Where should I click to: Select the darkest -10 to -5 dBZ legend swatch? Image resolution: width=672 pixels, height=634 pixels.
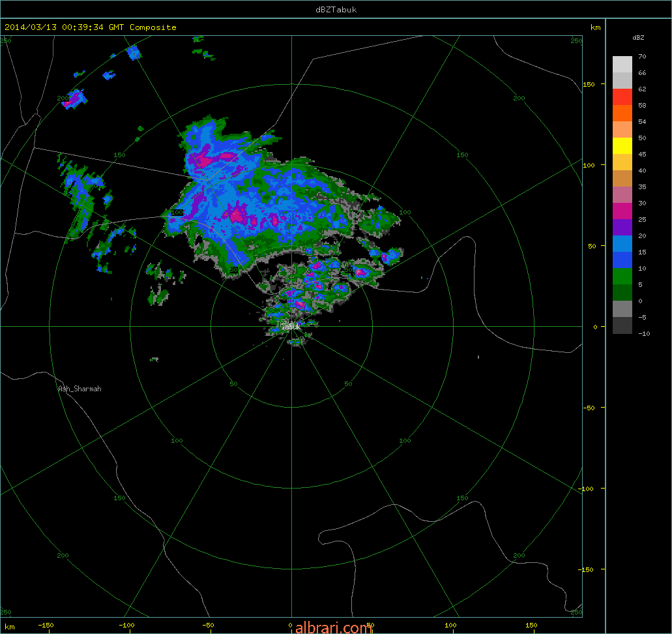(x=622, y=325)
